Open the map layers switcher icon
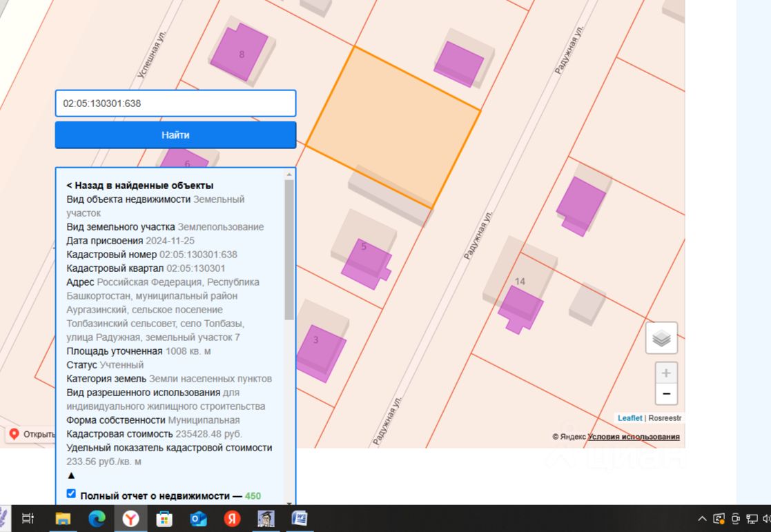The height and width of the screenshot is (532, 771). point(661,338)
